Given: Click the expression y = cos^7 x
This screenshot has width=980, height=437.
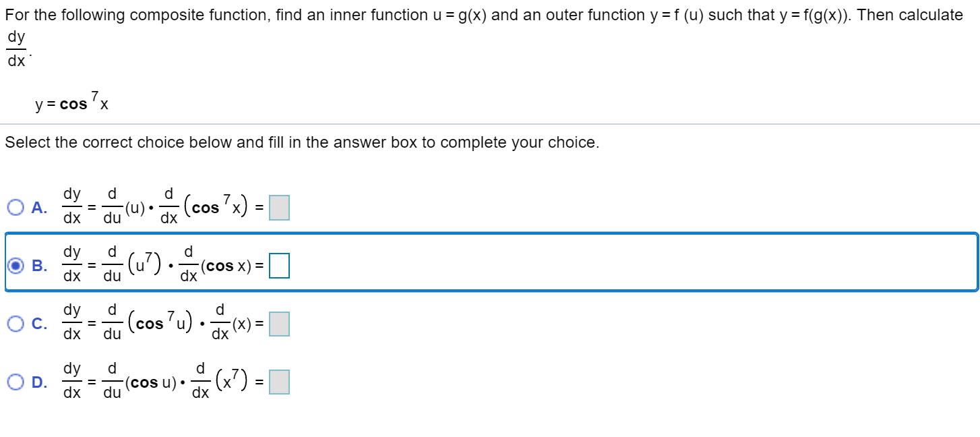Looking at the screenshot, I should pyautogui.click(x=71, y=103).
